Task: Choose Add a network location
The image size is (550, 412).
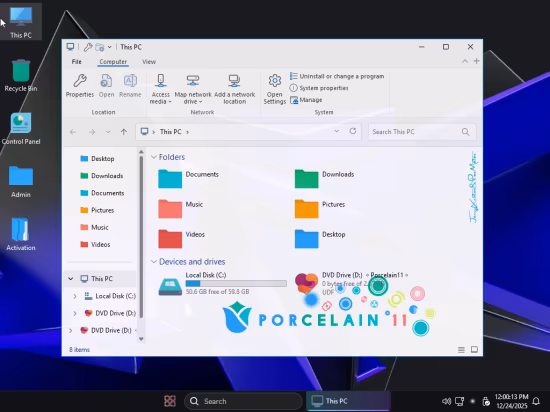Action: point(235,89)
